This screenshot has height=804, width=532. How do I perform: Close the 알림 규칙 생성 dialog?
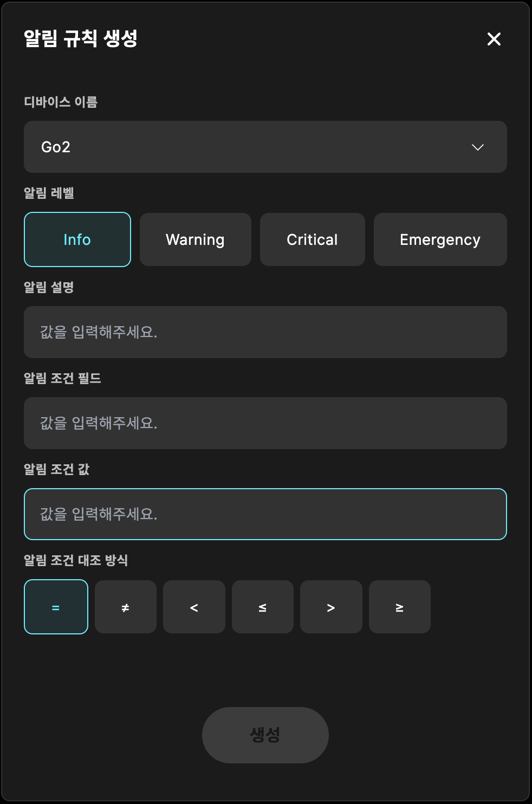pyautogui.click(x=494, y=40)
